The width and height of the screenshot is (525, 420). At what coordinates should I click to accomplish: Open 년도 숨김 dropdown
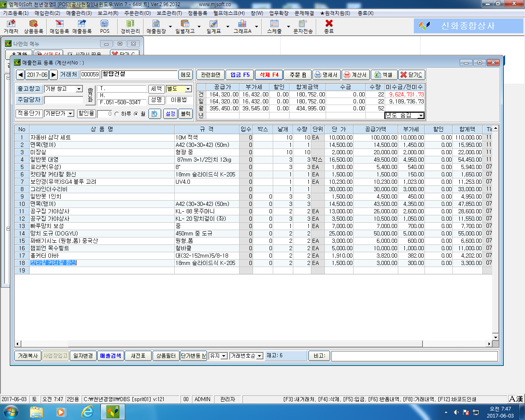pos(421,116)
